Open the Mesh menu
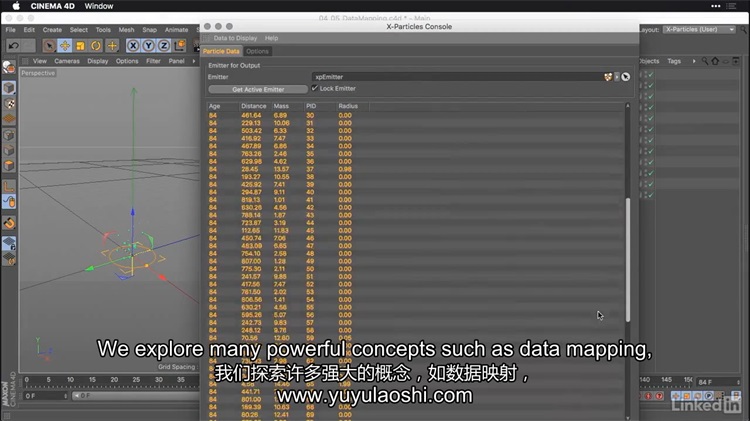Image resolution: width=750 pixels, height=421 pixels. coord(126,30)
